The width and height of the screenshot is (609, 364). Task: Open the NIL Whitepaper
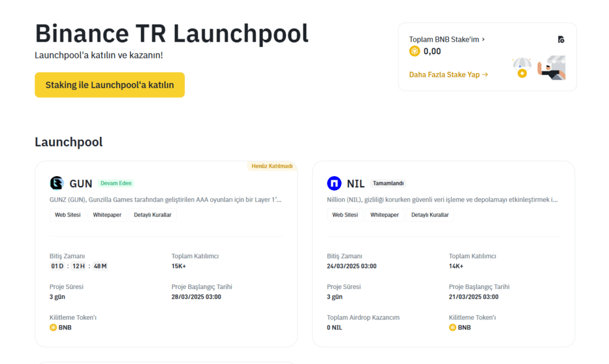(x=384, y=215)
